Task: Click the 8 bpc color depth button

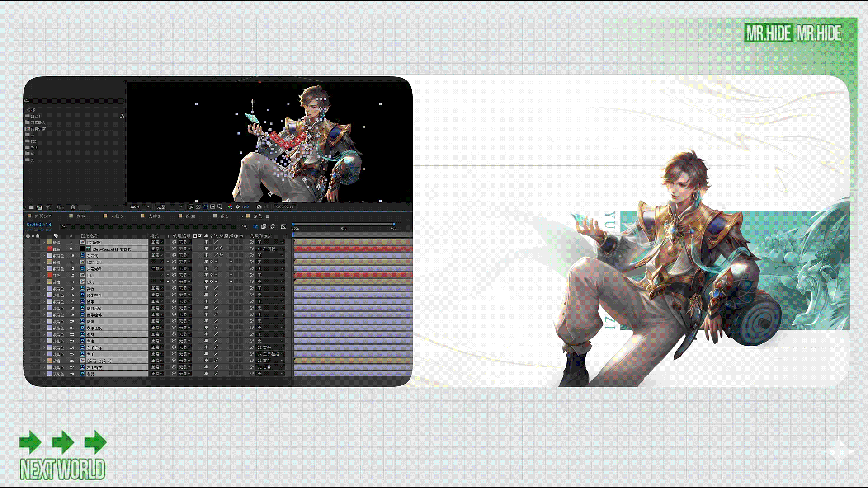Action: point(60,208)
